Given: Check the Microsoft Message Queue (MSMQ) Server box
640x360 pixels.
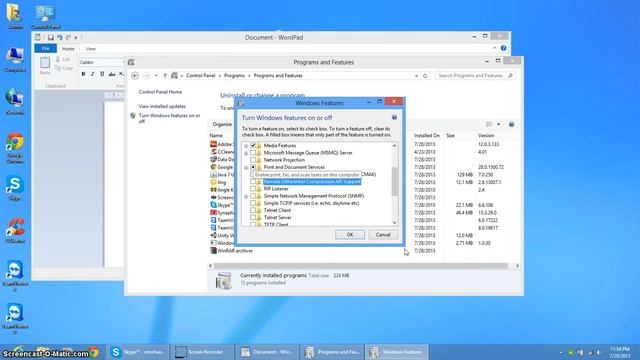Looking at the screenshot, I should point(253,153).
